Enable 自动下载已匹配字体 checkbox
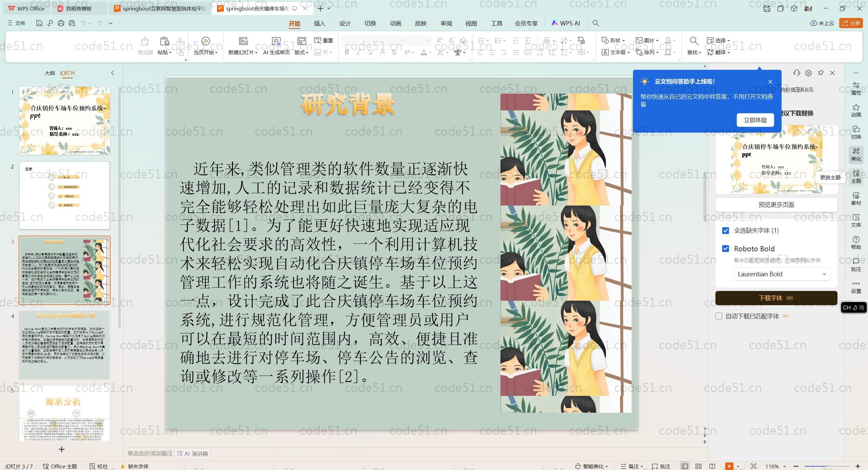 719,316
